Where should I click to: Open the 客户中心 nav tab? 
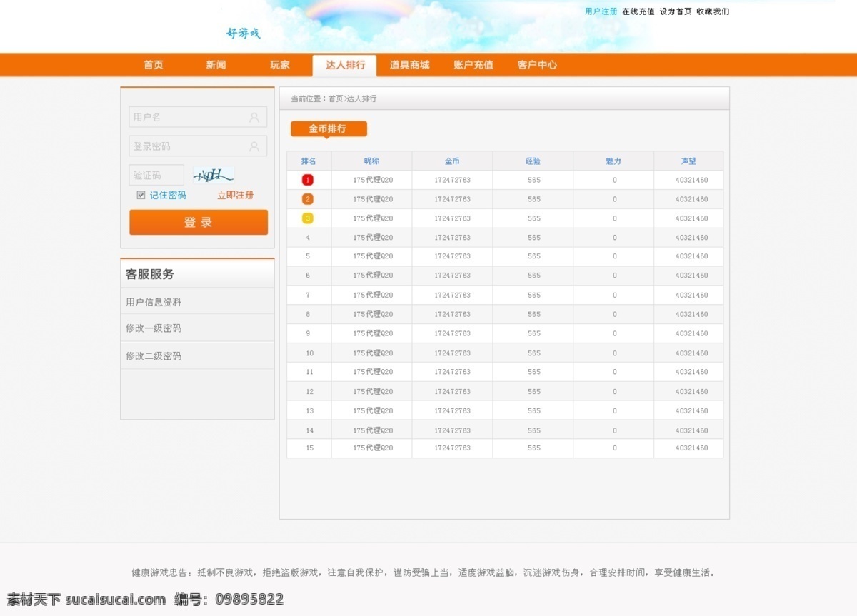click(x=538, y=65)
